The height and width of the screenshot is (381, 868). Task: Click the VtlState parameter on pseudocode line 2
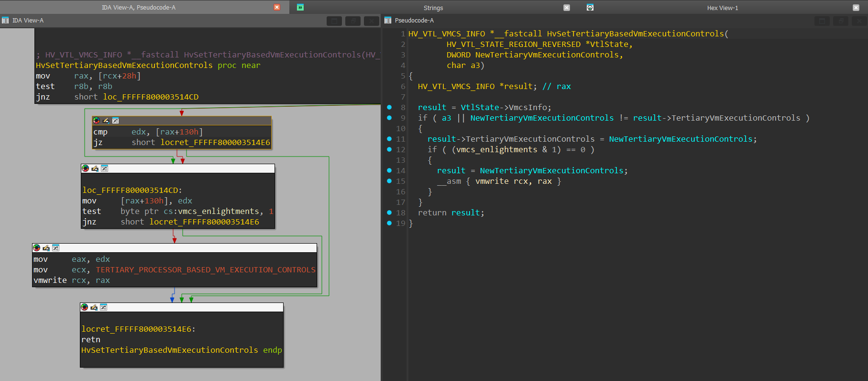pyautogui.click(x=609, y=45)
